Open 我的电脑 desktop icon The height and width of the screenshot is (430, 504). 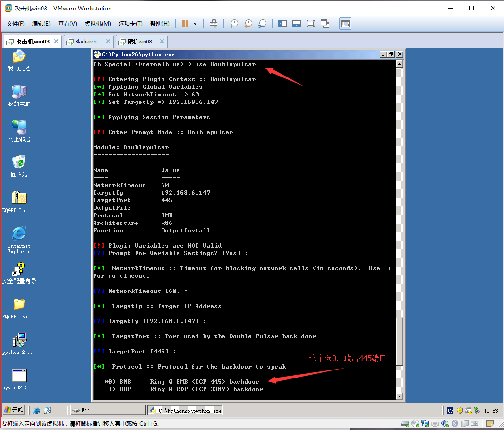[19, 95]
